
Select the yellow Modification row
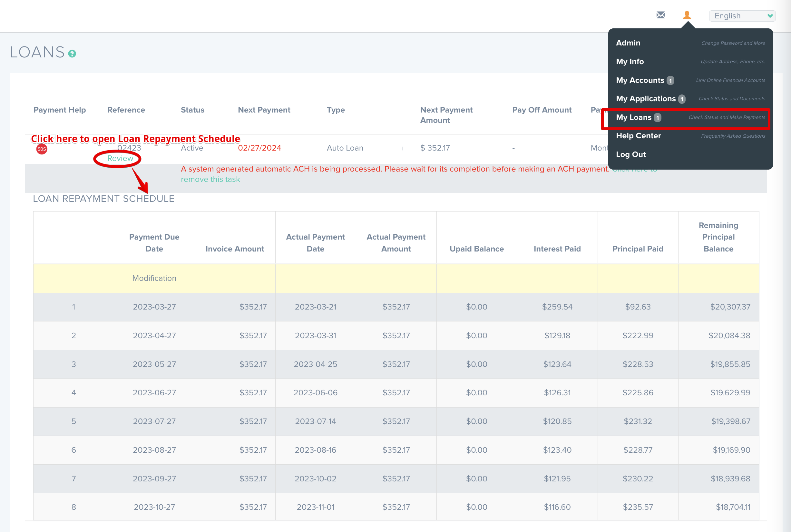click(x=154, y=278)
